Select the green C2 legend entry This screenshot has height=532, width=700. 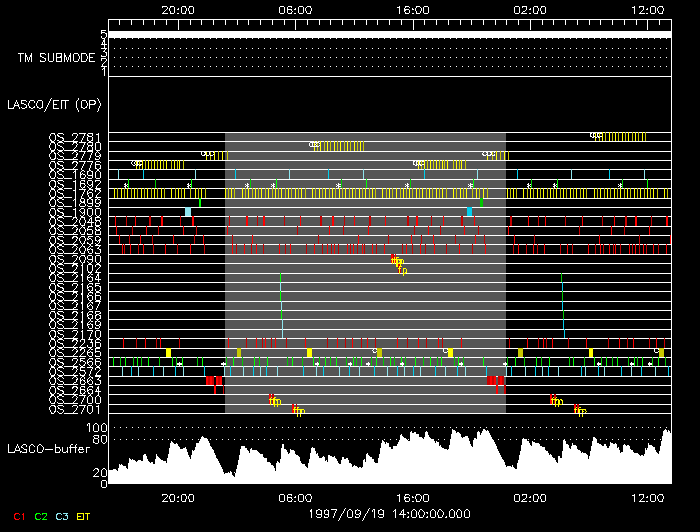pos(41,516)
